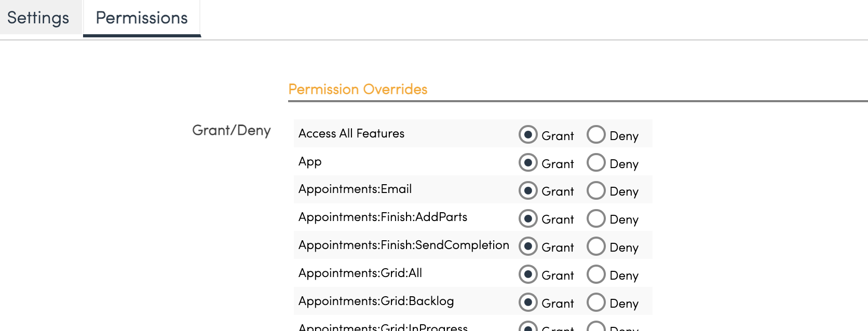The height and width of the screenshot is (331, 868).
Task: Set App permission to Deny
Action: (x=596, y=162)
